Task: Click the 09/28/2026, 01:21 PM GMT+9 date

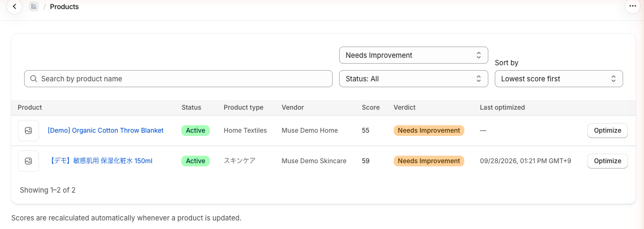Action: [x=525, y=161]
